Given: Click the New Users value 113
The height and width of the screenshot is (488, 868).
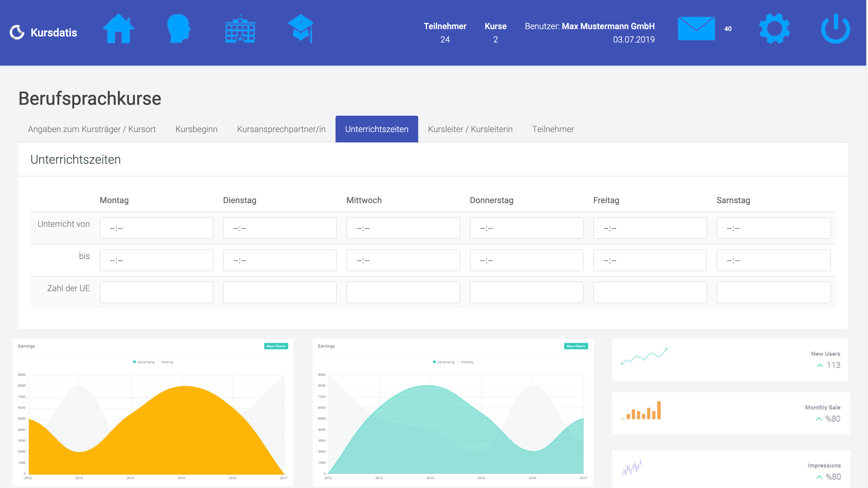Looking at the screenshot, I should tap(833, 365).
